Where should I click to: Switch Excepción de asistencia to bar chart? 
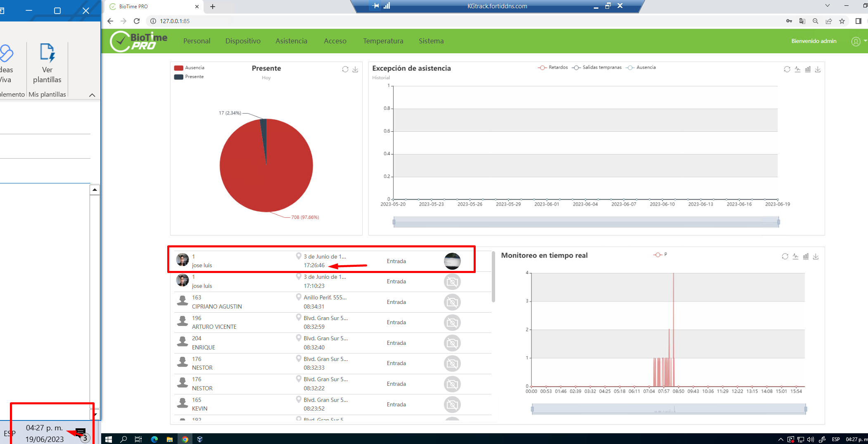808,69
